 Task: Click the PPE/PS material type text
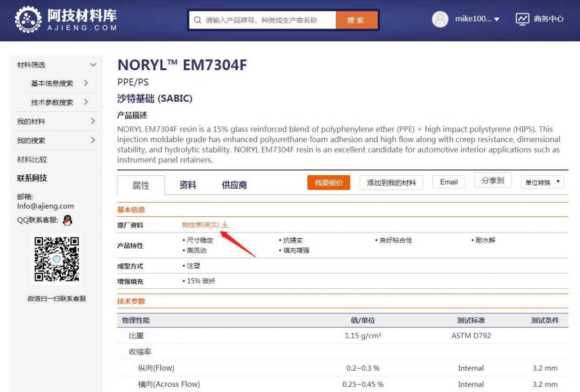pos(133,82)
